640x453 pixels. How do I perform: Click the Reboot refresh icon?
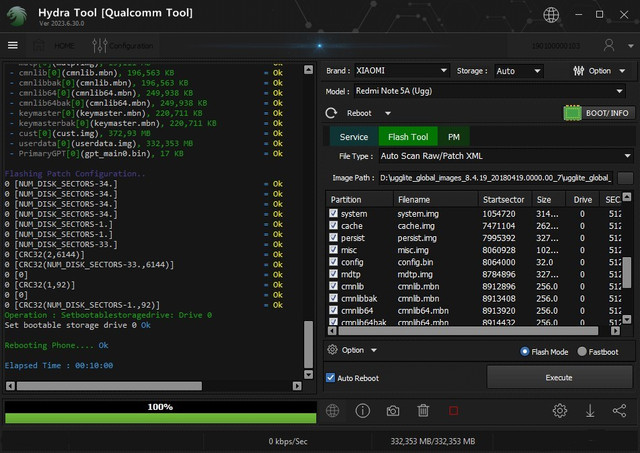pos(331,113)
